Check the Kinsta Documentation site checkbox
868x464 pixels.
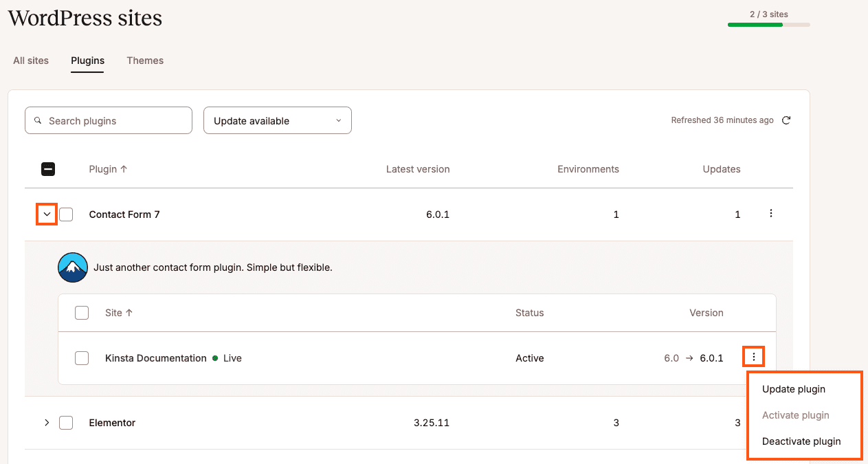pyautogui.click(x=82, y=358)
